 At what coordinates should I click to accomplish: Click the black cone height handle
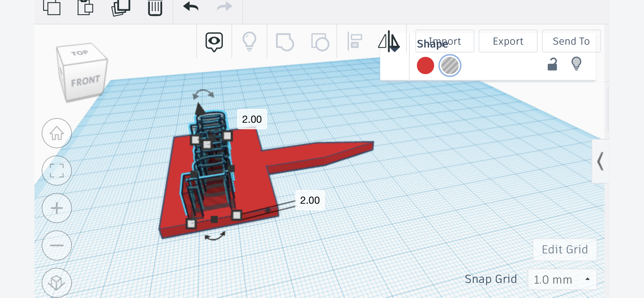pyautogui.click(x=200, y=109)
